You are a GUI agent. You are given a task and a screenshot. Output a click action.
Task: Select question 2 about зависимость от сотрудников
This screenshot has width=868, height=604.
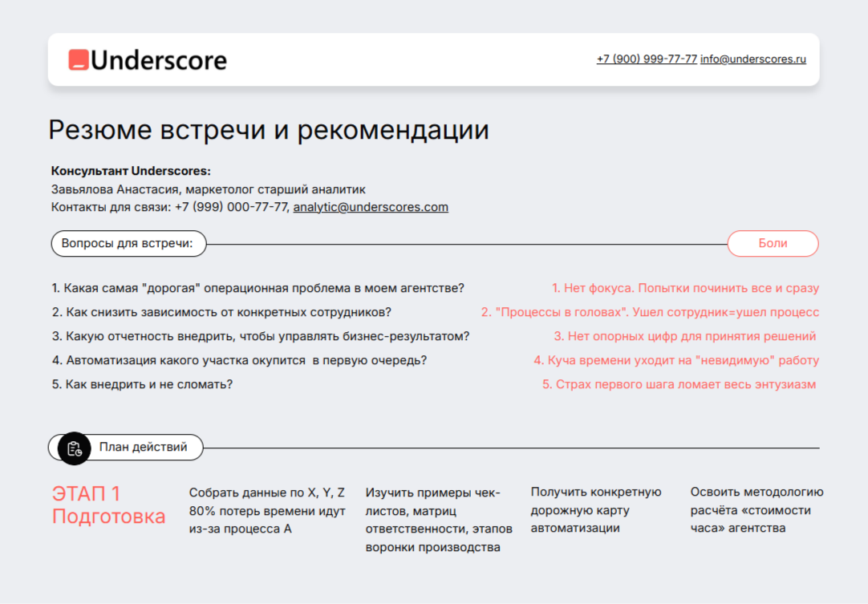[x=221, y=312]
